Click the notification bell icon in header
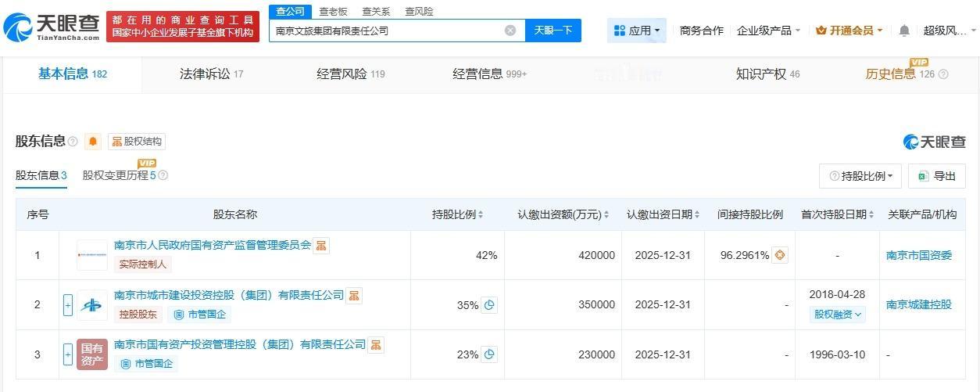Image resolution: width=980 pixels, height=392 pixels. tap(904, 31)
